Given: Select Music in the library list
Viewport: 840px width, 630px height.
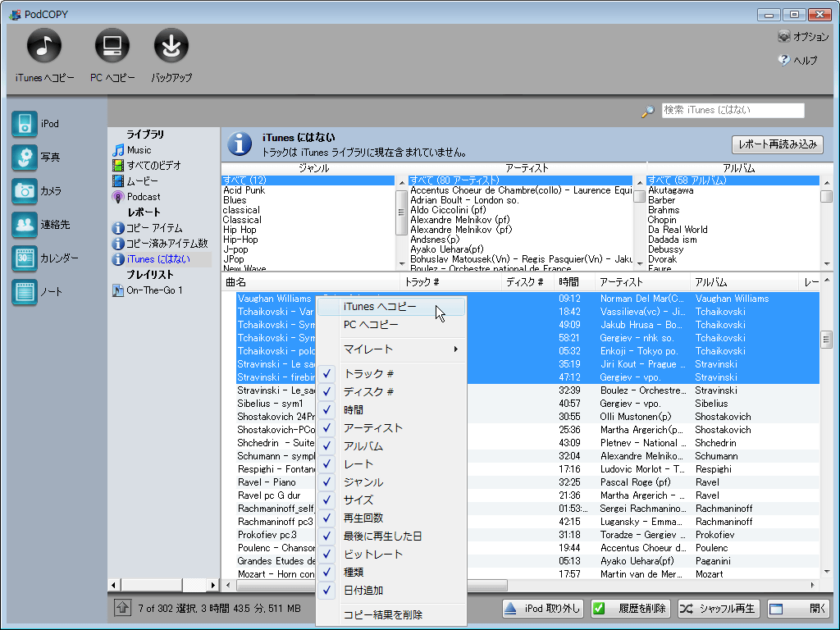Looking at the screenshot, I should pyautogui.click(x=139, y=150).
